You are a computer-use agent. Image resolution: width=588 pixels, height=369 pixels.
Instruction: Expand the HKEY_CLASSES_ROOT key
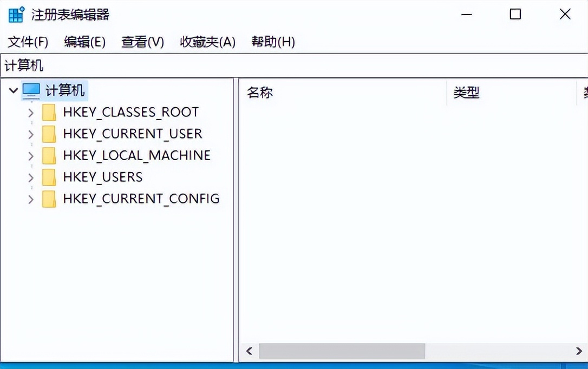click(31, 112)
